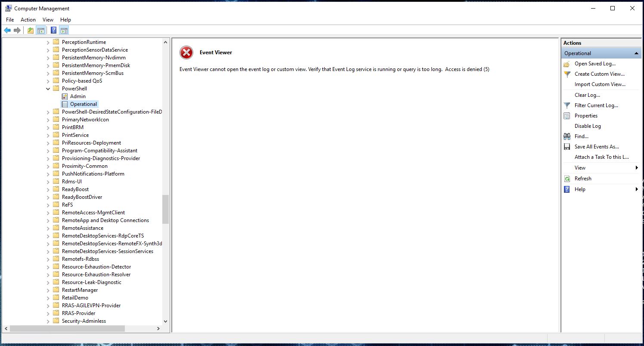Viewport: 644px width, 346px height.
Task: Open the Action menu
Action: click(28, 20)
